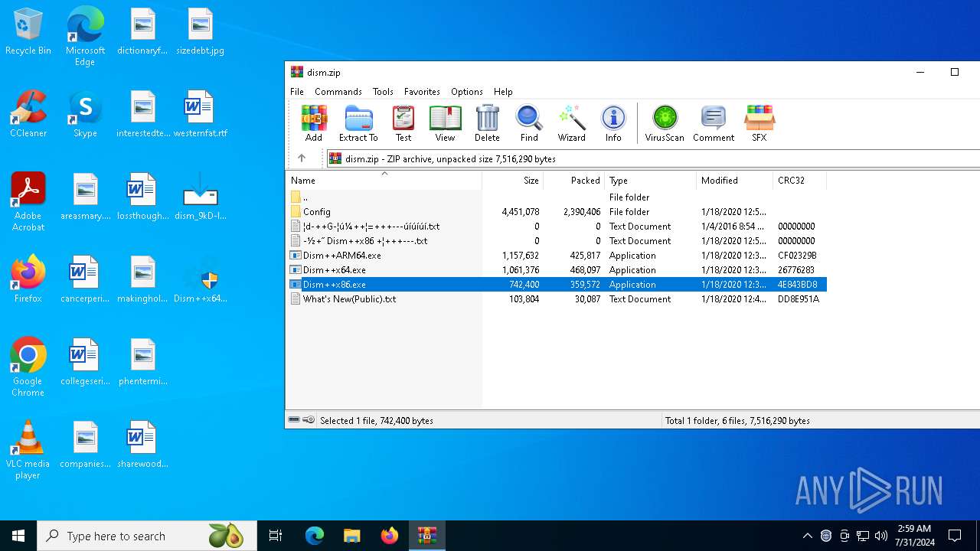This screenshot has width=980, height=551.
Task: Select the text file ending in úíúíúí.txt
Action: (x=557, y=227)
